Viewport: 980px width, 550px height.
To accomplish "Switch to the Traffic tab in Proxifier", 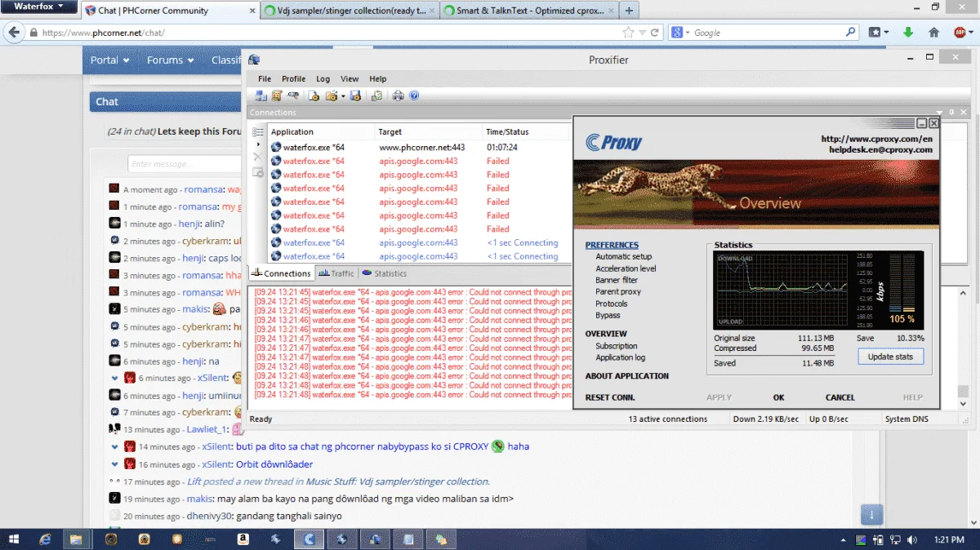I will click(336, 273).
